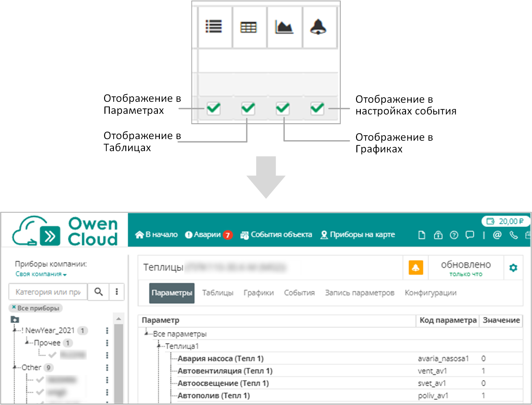The width and height of the screenshot is (532, 405).
Task: Collapse the Other device group
Action: pos(15,367)
